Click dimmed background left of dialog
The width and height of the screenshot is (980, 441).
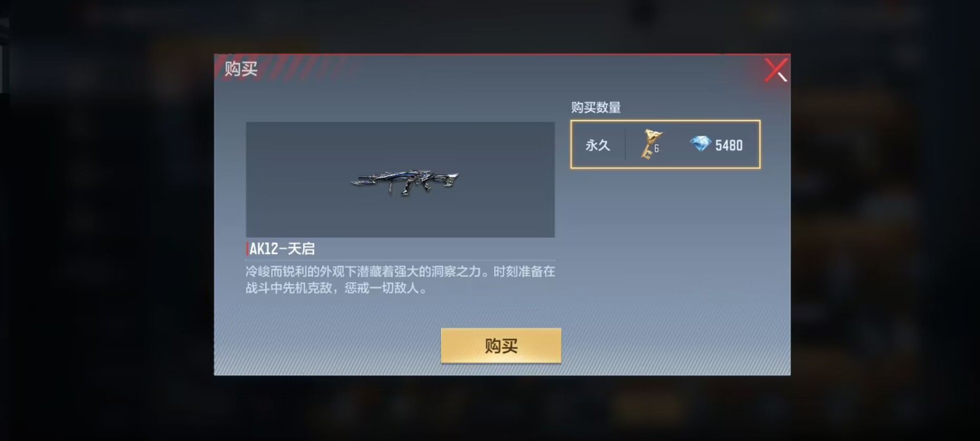pos(105,221)
